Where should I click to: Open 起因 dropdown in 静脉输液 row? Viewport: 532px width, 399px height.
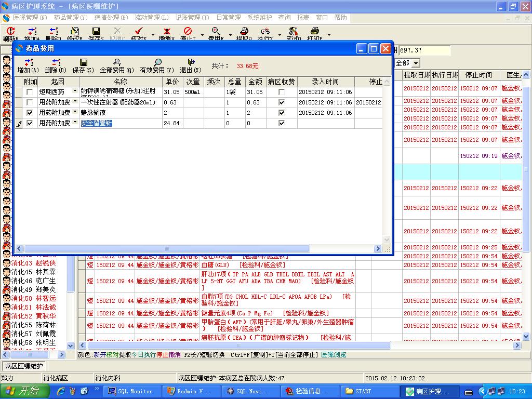75,112
